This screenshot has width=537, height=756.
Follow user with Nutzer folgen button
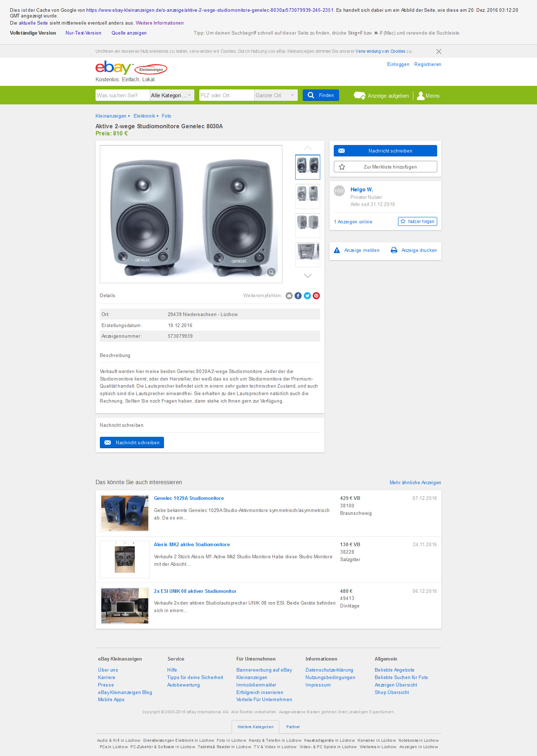click(x=418, y=221)
